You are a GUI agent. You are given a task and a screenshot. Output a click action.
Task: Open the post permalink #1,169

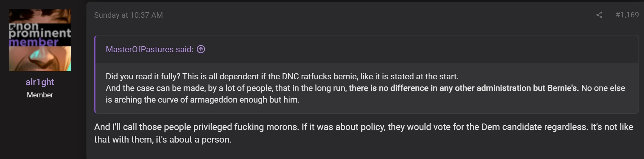[x=627, y=15]
